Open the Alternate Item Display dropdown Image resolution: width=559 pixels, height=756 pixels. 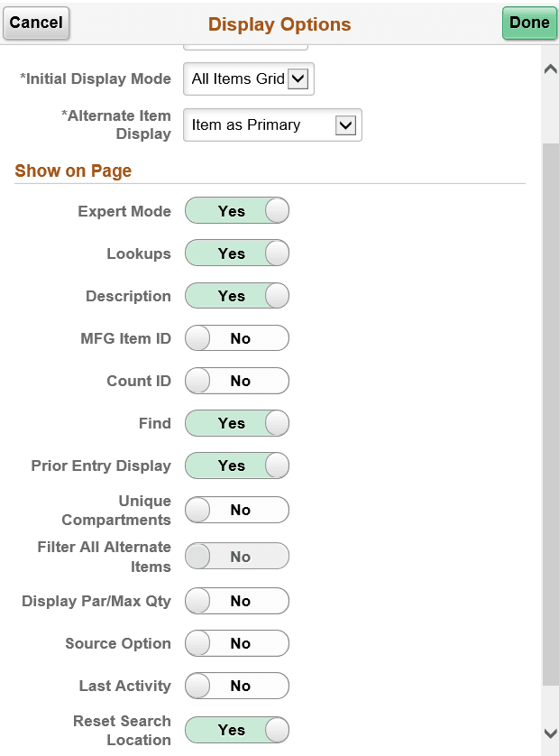(x=271, y=124)
